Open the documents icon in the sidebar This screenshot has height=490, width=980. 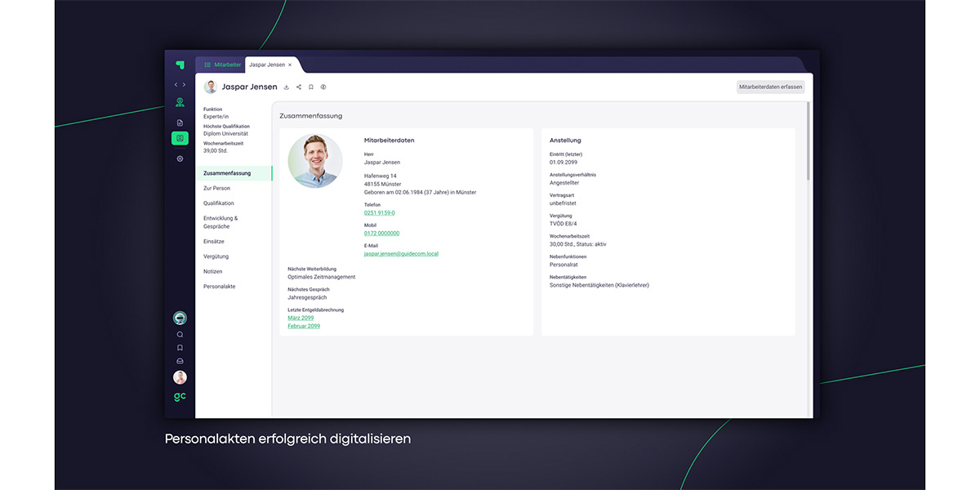coord(180,120)
